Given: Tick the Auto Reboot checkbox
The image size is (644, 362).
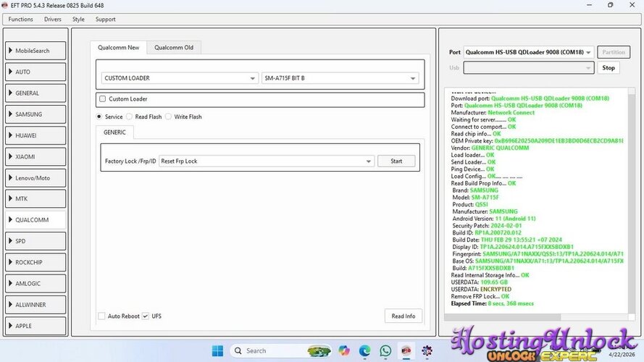Looking at the screenshot, I should pos(101,316).
